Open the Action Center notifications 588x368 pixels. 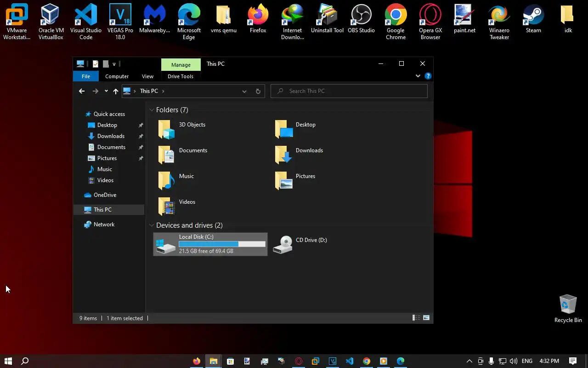[x=573, y=361]
